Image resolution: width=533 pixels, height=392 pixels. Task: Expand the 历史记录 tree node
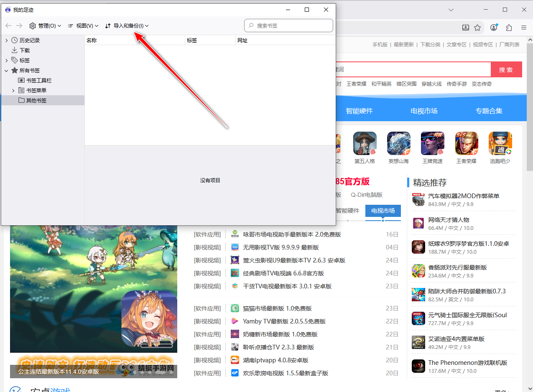[7, 41]
